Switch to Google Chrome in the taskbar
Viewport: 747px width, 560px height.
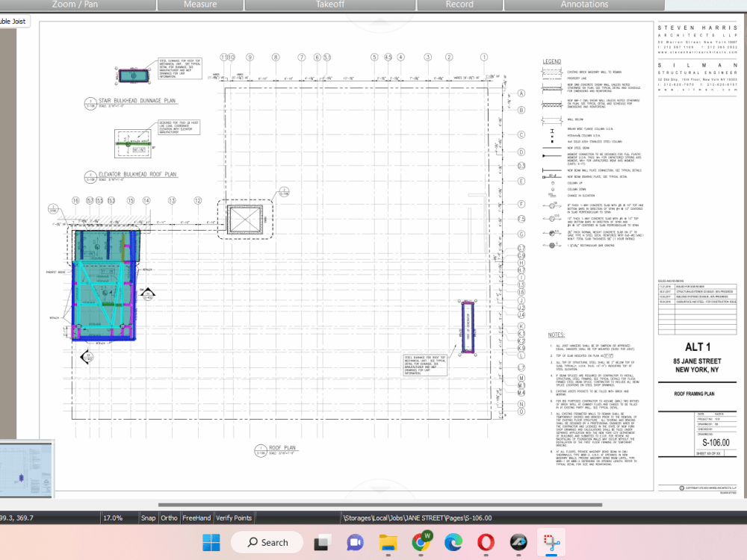(421, 542)
